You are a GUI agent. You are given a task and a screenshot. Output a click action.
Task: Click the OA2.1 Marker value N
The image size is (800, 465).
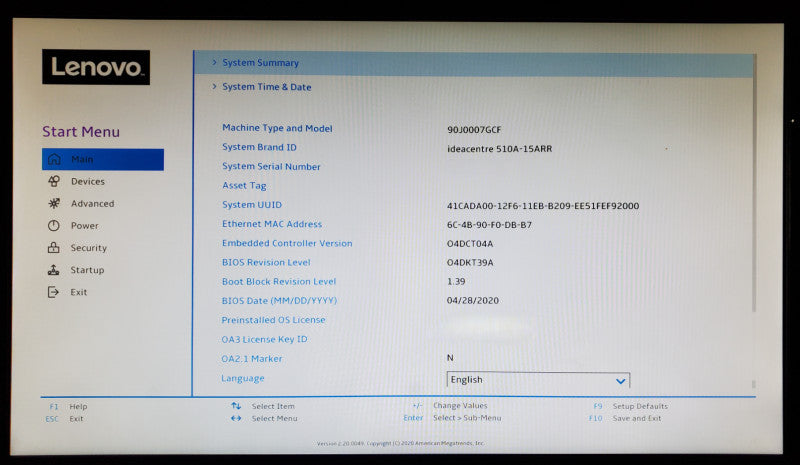coord(450,358)
